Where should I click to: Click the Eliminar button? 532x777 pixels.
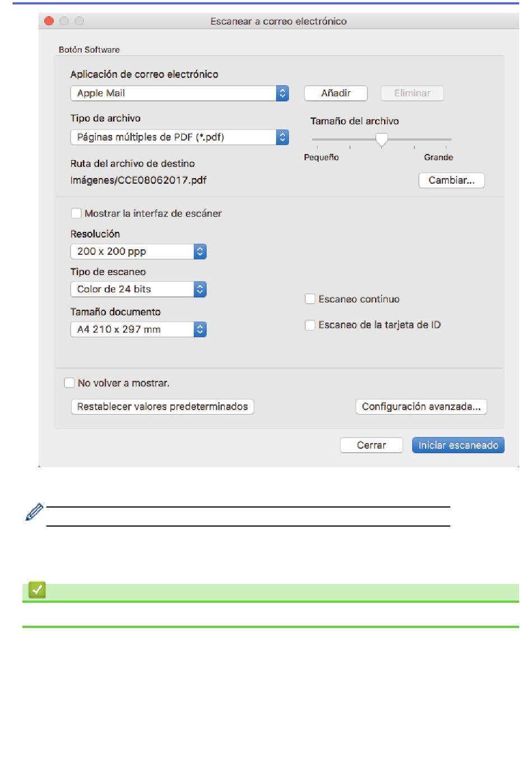click(x=412, y=93)
